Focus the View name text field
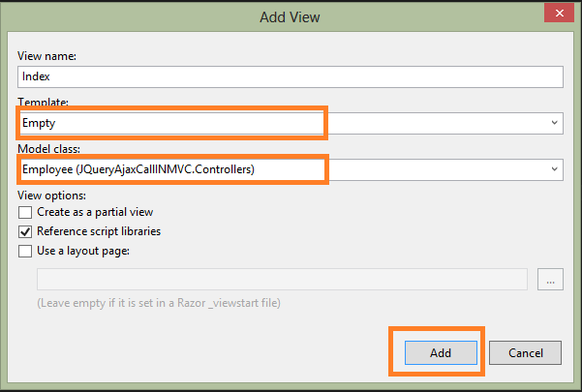This screenshot has width=582, height=392. coord(291,76)
